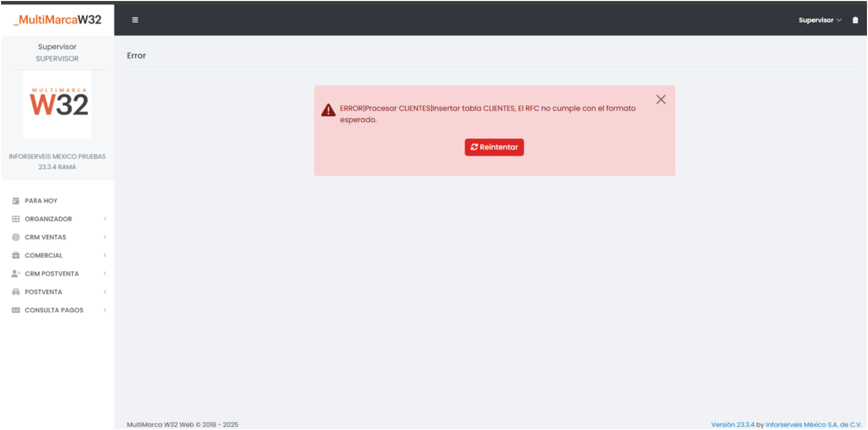Open the PARA HOY menu item
This screenshot has height=430, width=868.
coord(41,200)
